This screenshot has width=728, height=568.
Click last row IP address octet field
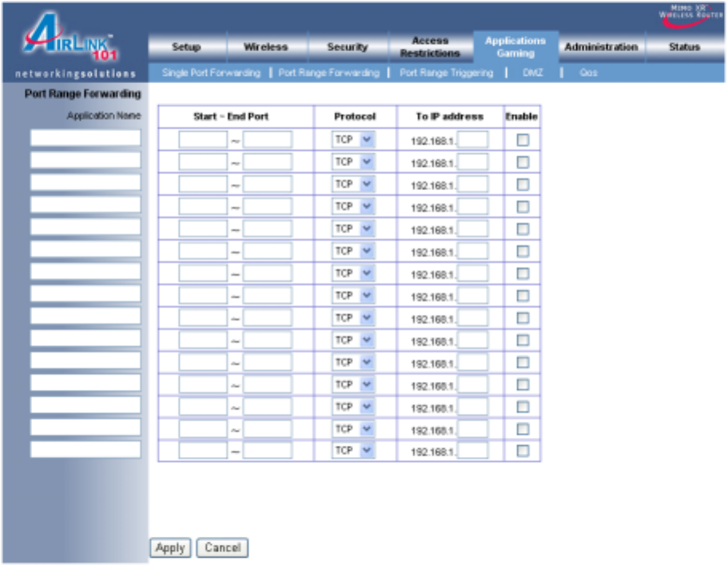click(472, 450)
